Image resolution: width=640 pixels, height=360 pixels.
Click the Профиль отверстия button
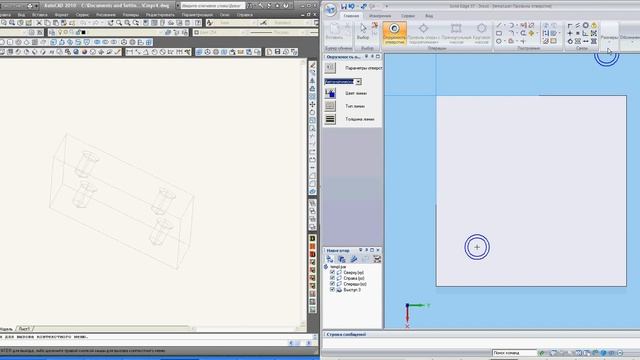tap(423, 33)
